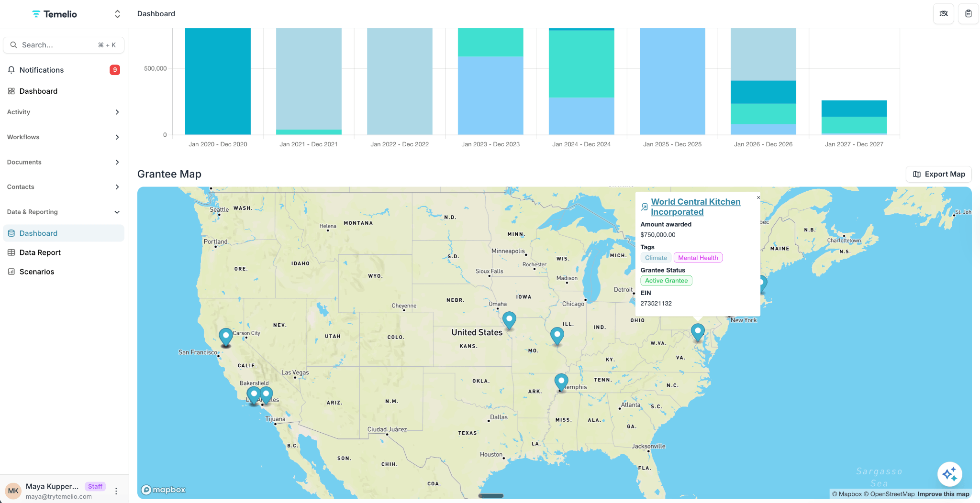Click the map pin at Memphis
980x503 pixels.
coord(561,383)
